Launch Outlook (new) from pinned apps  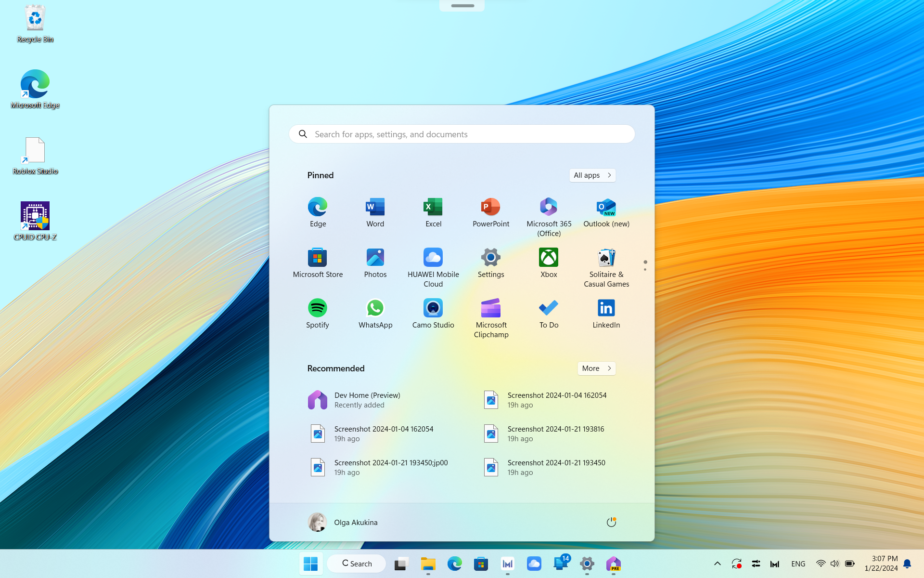(606, 212)
